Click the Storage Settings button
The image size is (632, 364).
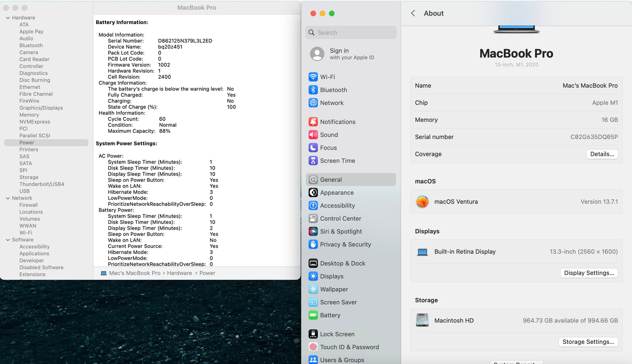588,342
